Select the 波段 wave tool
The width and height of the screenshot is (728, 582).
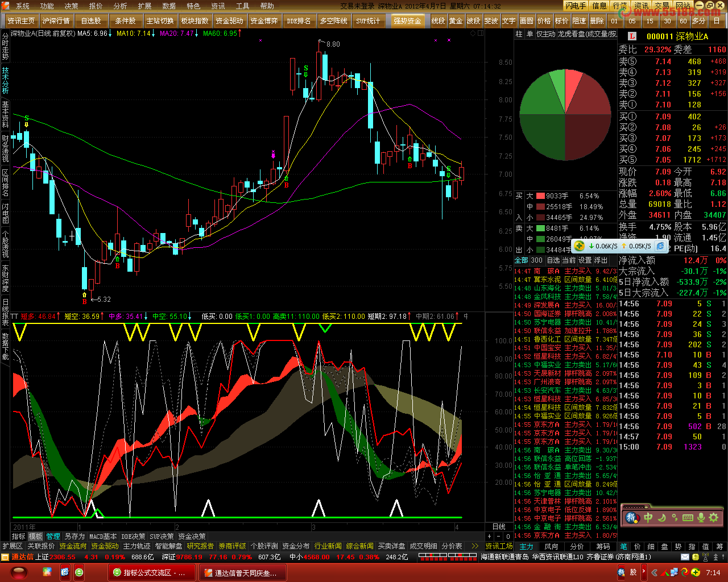(473, 21)
